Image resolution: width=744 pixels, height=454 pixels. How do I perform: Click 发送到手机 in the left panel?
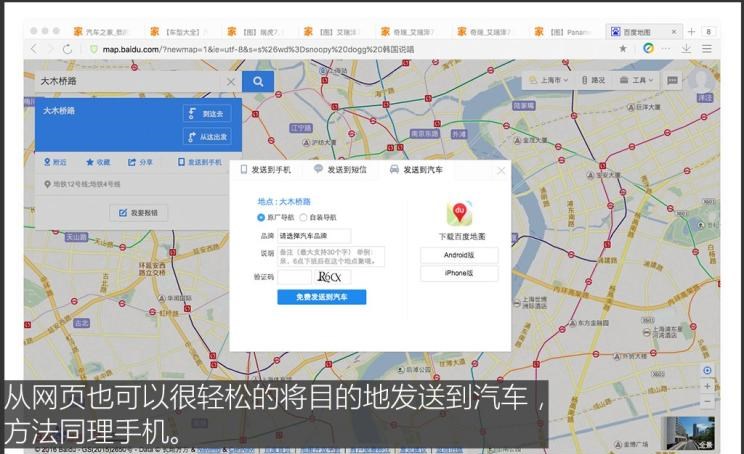pyautogui.click(x=200, y=162)
